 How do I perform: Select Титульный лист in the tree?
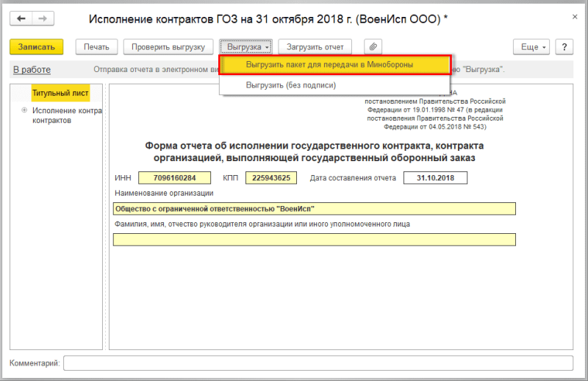pos(60,93)
